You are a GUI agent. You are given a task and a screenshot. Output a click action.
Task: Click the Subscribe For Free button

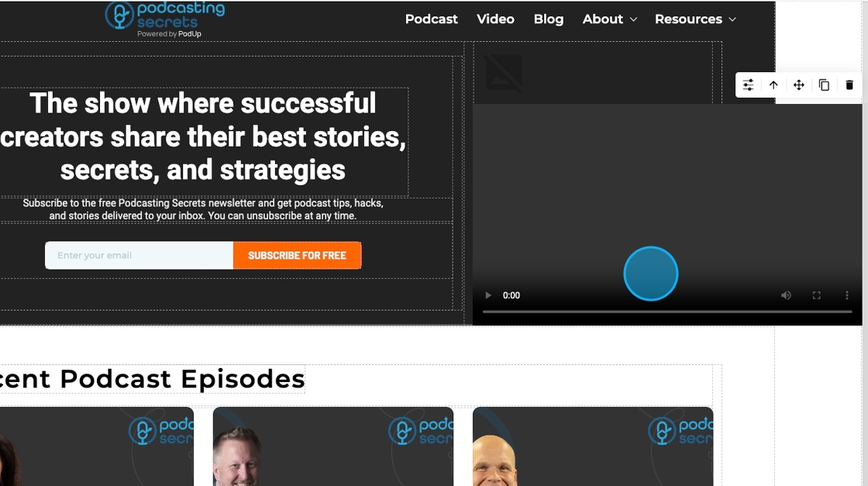pyautogui.click(x=298, y=255)
